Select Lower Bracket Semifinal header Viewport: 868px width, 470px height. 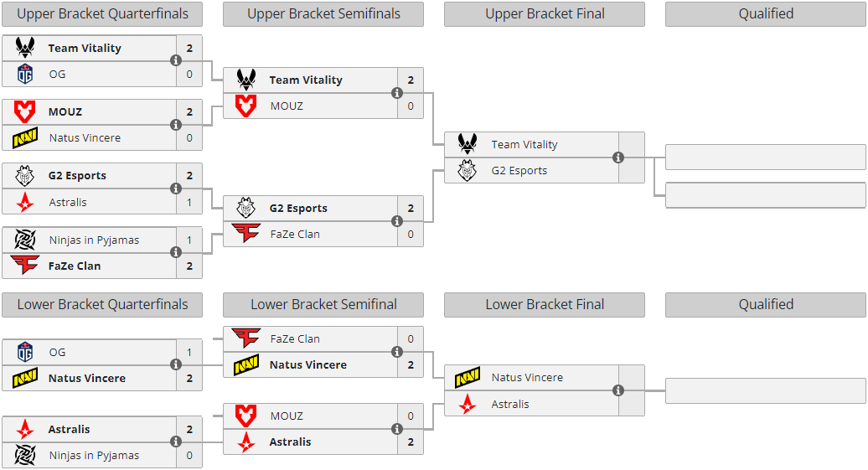pos(323,304)
